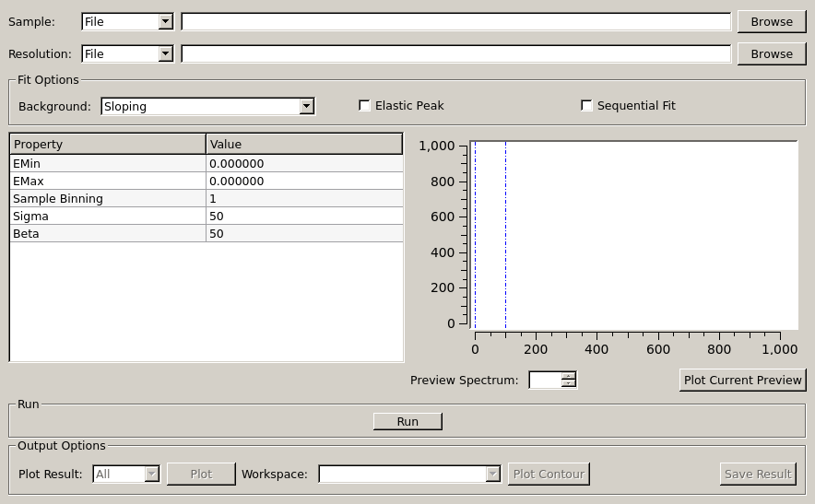
Task: Click the Property column header
Action: click(x=108, y=144)
